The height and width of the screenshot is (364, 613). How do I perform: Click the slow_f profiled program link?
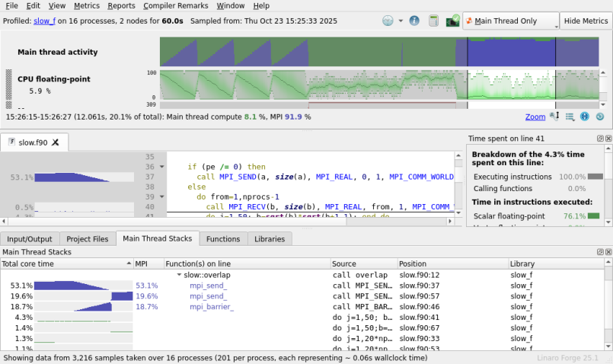point(43,21)
